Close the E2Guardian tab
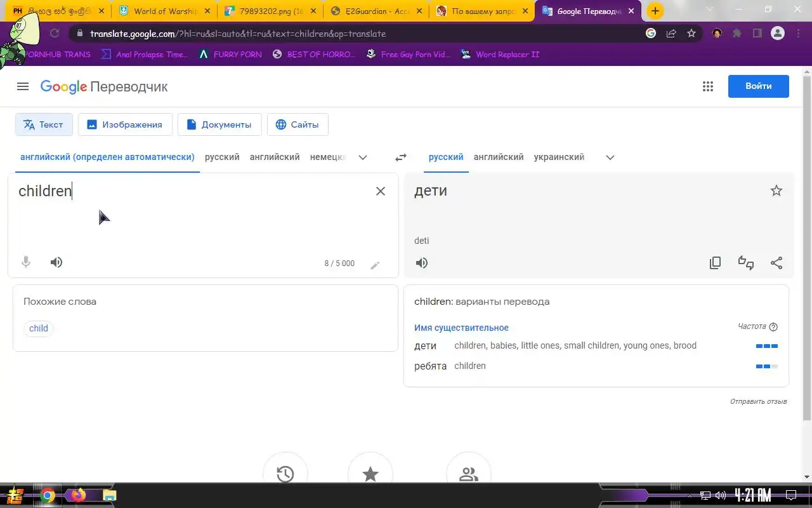Viewport: 812px width, 508px height. click(419, 11)
